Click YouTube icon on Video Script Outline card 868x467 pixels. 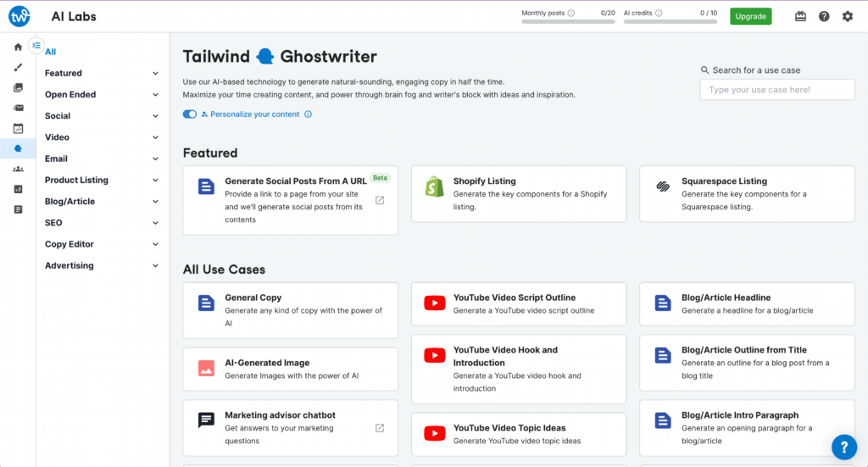[435, 303]
